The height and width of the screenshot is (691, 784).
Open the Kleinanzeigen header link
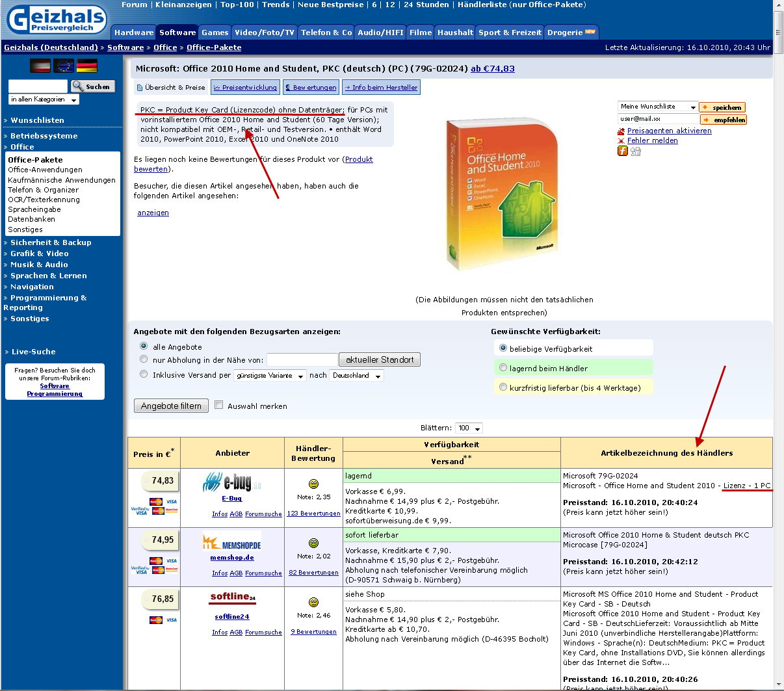coord(183,5)
